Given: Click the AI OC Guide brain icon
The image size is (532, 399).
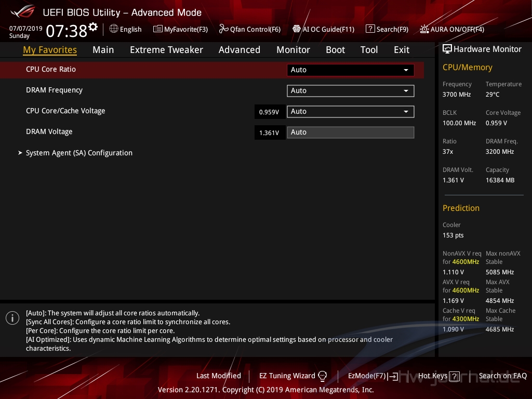Looking at the screenshot, I should pos(297,29).
